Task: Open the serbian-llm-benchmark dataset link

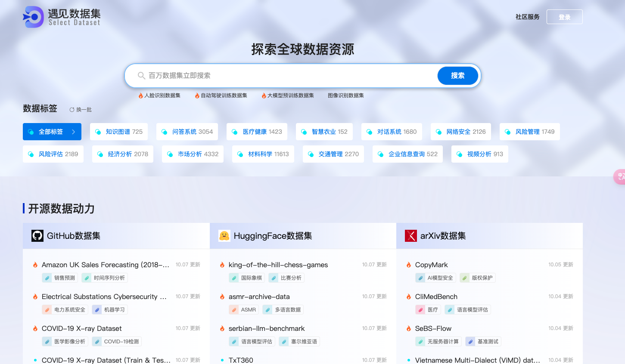Action: pos(267,329)
